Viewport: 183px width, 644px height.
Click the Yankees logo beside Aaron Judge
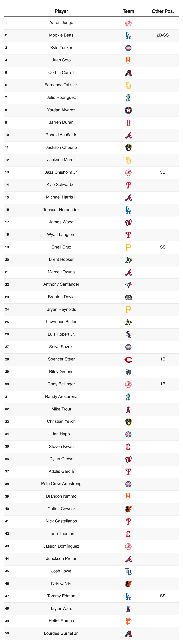pos(128,23)
